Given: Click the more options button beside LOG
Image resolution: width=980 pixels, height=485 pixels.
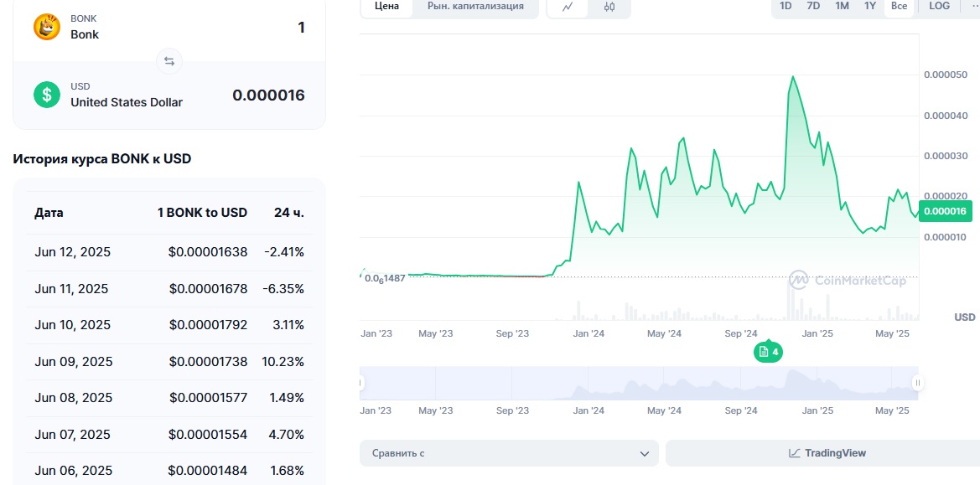Looking at the screenshot, I should [974, 6].
